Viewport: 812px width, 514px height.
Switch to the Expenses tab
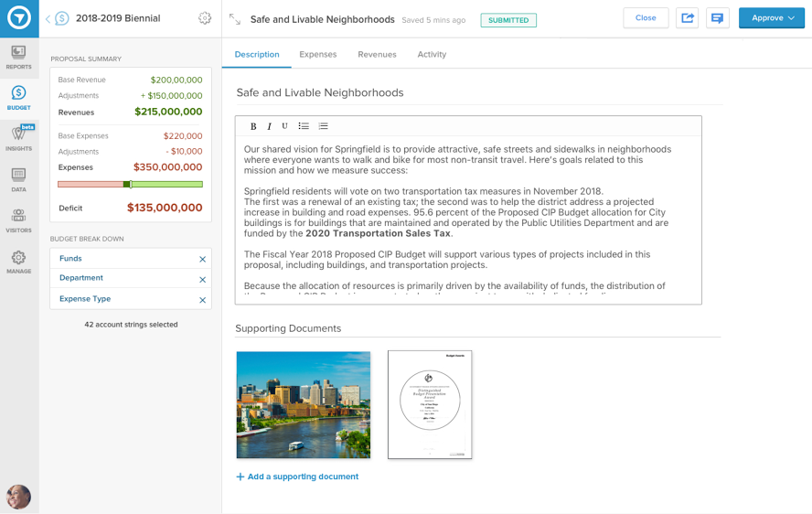click(318, 54)
